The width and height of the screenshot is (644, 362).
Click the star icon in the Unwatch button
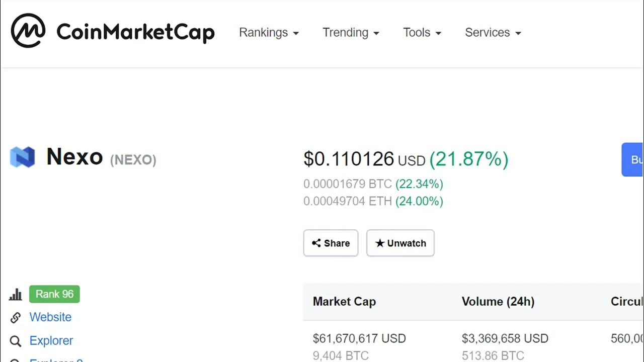tap(380, 243)
